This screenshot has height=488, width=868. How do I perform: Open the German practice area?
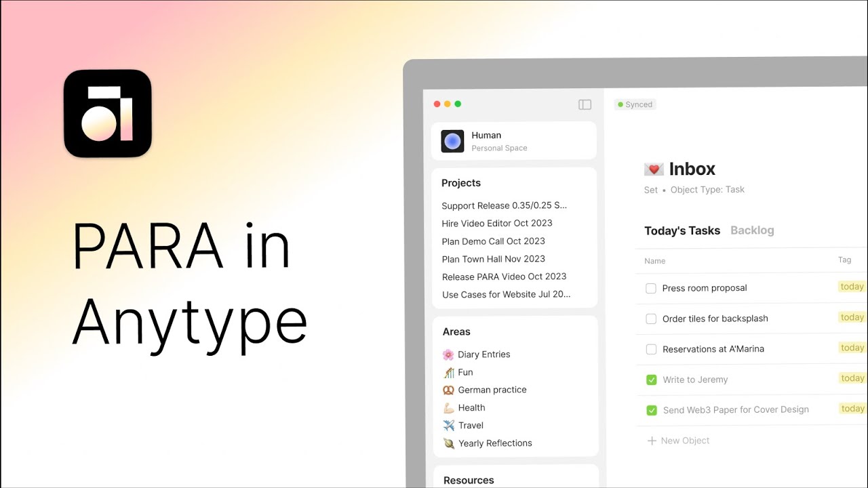click(492, 390)
